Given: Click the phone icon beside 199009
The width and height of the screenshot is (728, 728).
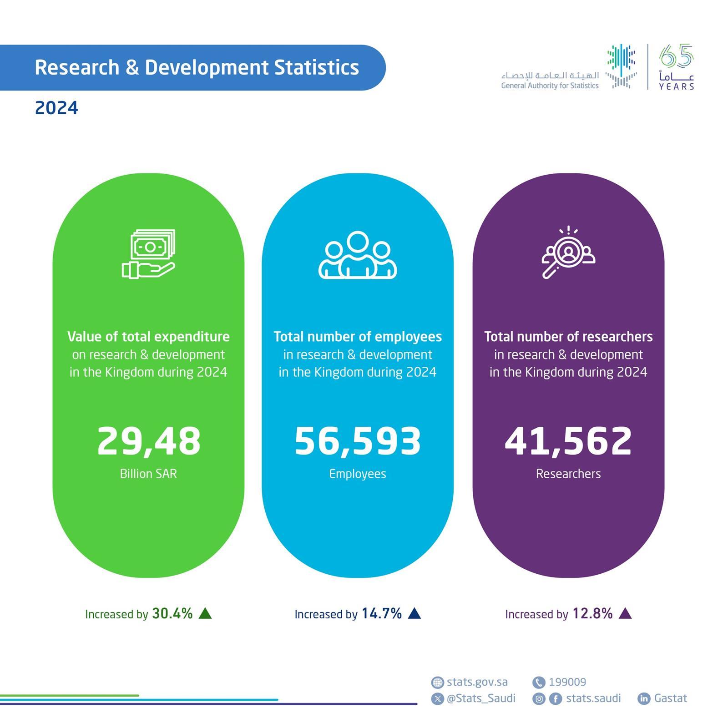Looking at the screenshot, I should click(x=539, y=682).
